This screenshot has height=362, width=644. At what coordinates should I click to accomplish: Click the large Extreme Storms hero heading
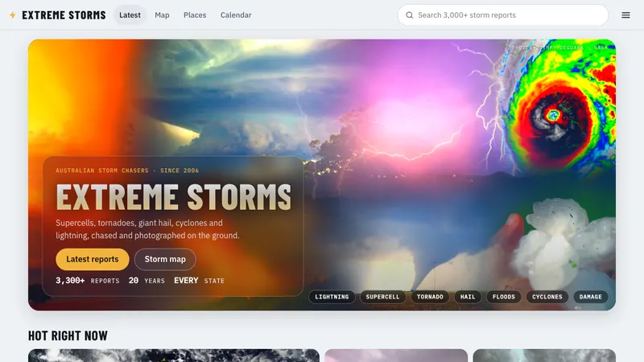173,196
